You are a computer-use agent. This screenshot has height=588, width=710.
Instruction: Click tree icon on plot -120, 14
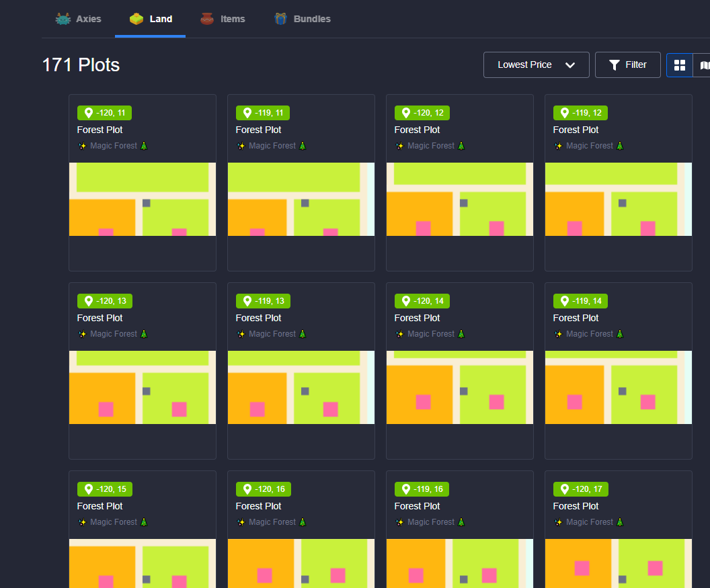tap(461, 334)
